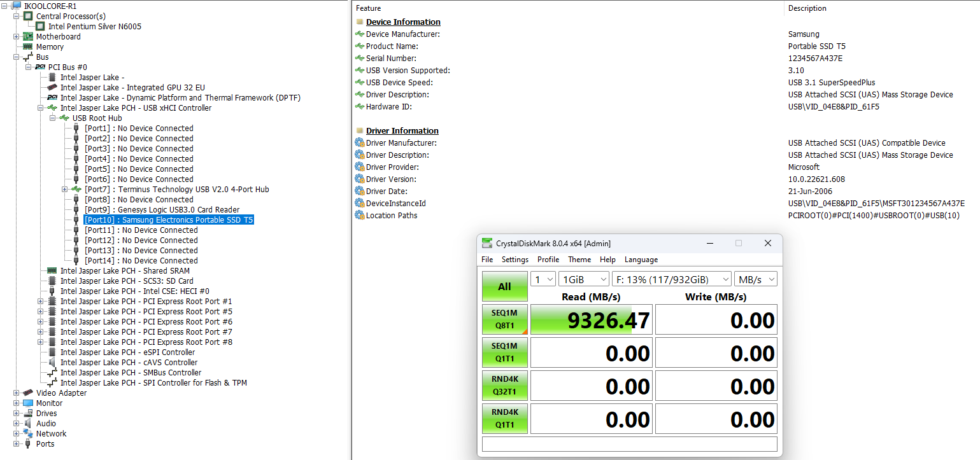Click the CrystalDiskMark title bar app icon
This screenshot has height=460, width=980.
tap(487, 243)
